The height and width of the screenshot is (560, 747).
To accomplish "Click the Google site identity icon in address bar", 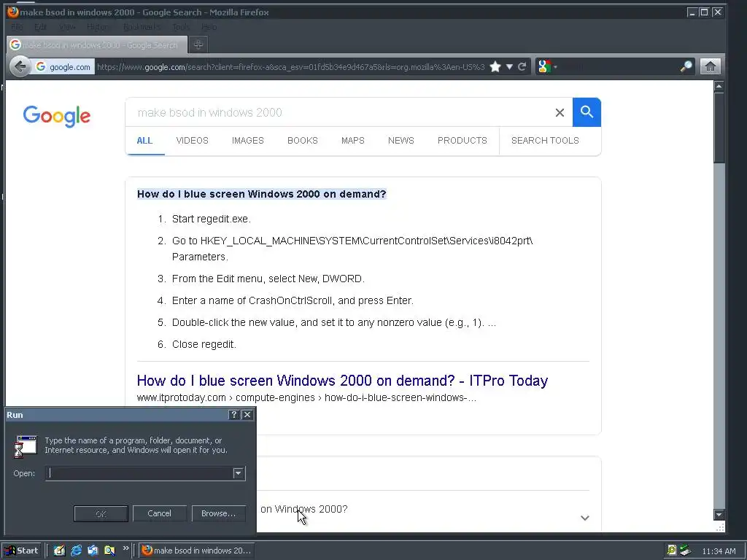I will pos(41,66).
